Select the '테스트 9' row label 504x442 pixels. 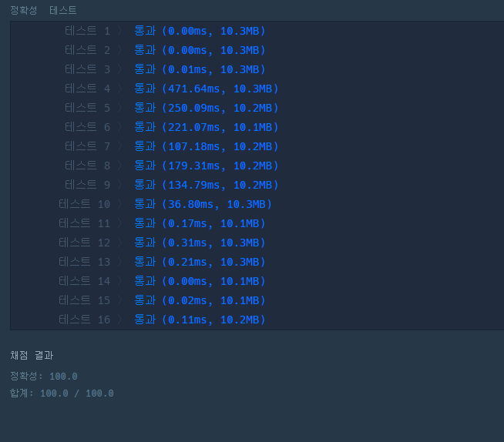pyautogui.click(x=87, y=185)
